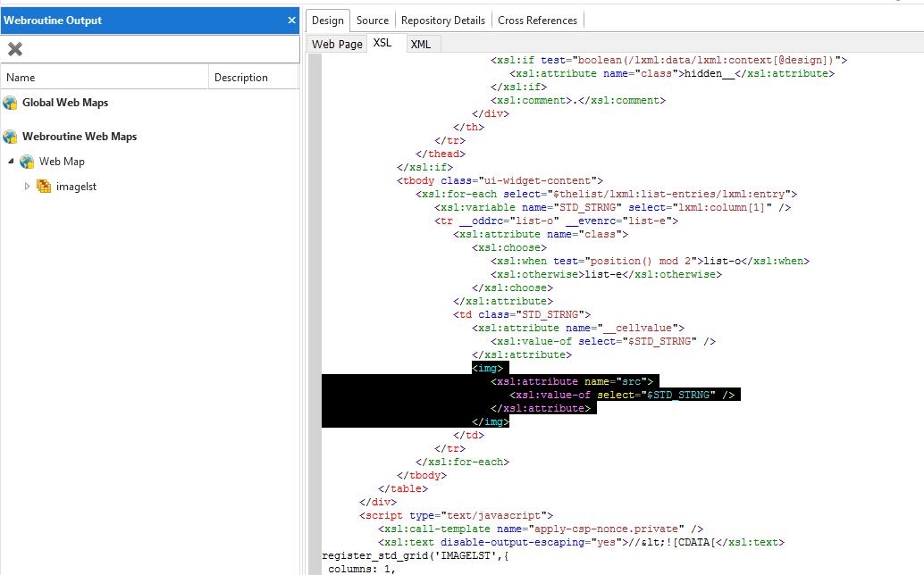Switch to the Cross References tab
Screen dimensions: 924x575
click(x=537, y=20)
